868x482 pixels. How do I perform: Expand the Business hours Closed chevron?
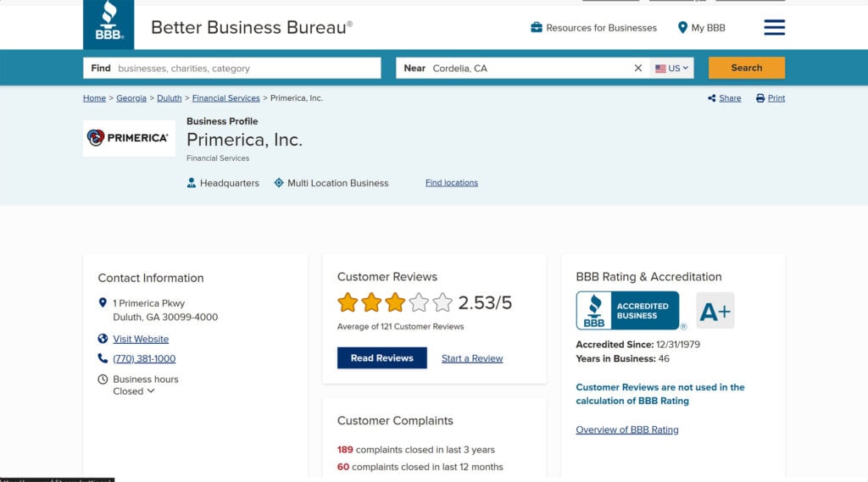tap(151, 391)
